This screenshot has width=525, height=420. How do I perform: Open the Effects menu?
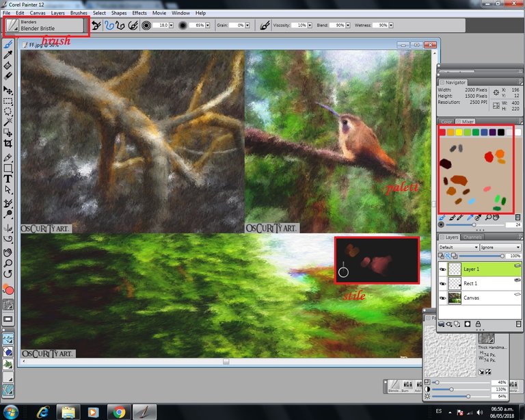point(139,13)
